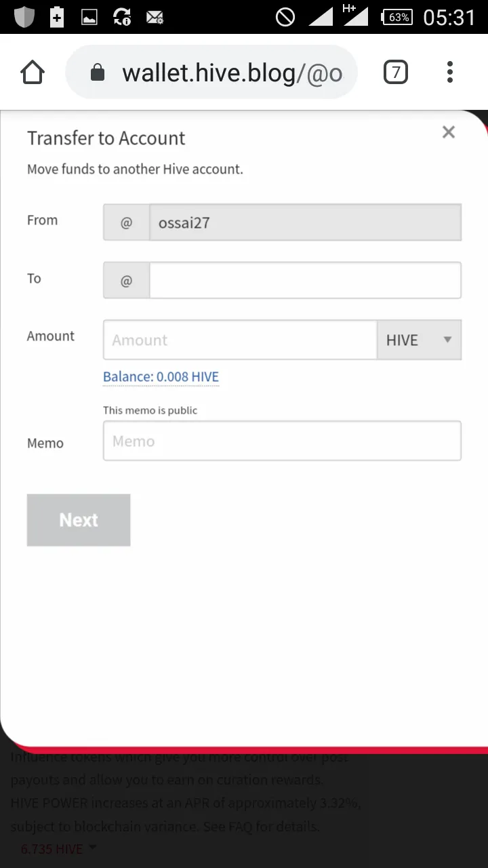
Task: Tap the mail notification icon
Action: (x=155, y=18)
